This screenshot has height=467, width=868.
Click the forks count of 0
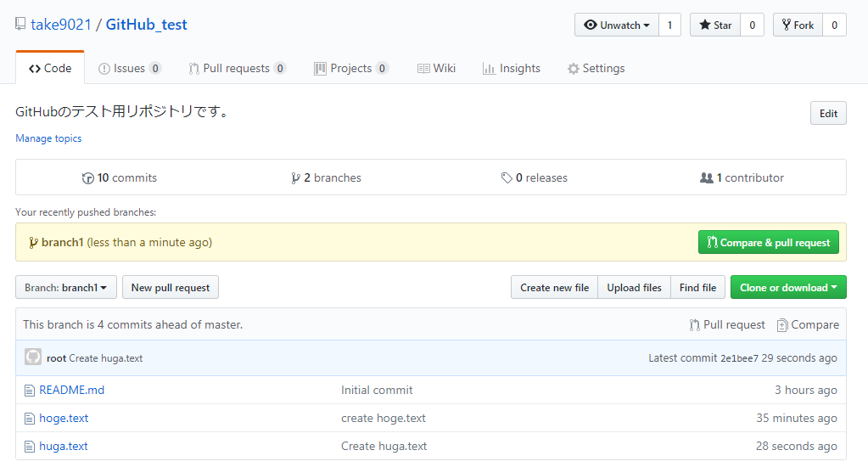(835, 25)
